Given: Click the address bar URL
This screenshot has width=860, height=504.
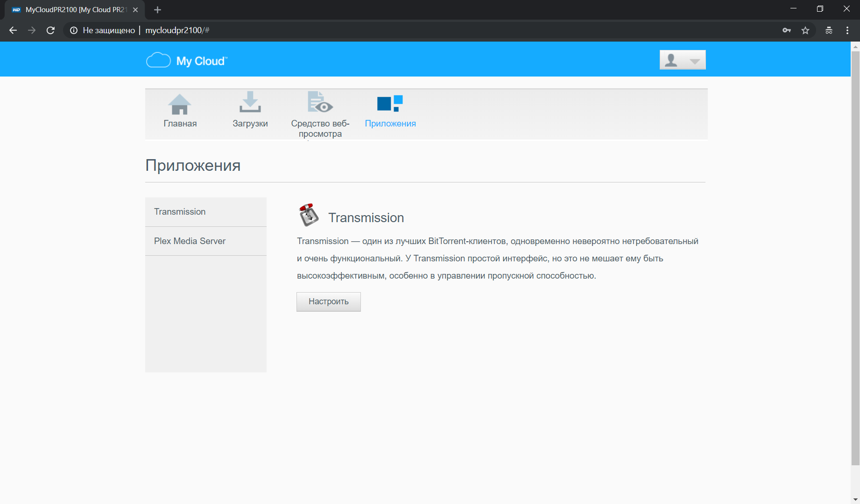Looking at the screenshot, I should point(177,30).
